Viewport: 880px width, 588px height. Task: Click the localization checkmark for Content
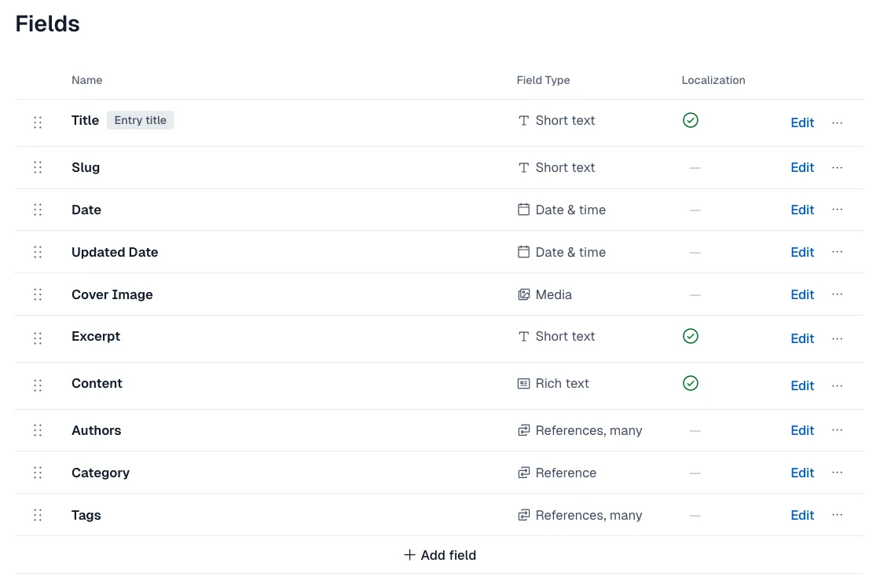tap(691, 383)
